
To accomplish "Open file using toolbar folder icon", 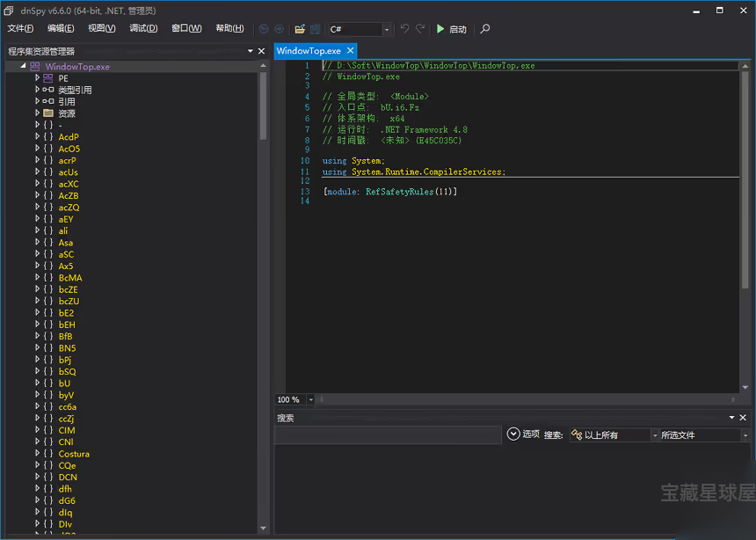I will pyautogui.click(x=300, y=29).
